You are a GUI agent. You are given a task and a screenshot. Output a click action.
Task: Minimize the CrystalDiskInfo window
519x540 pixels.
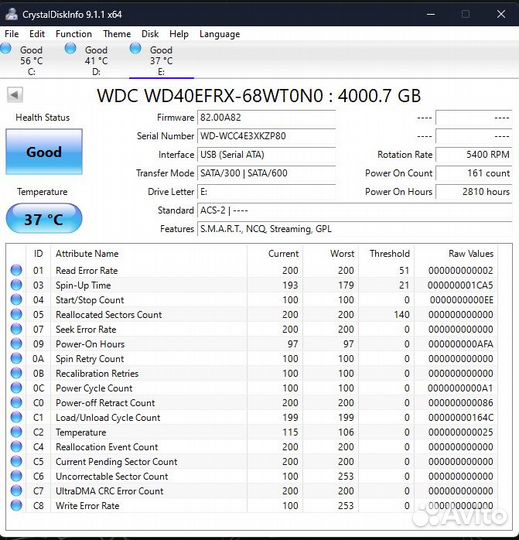tap(430, 14)
